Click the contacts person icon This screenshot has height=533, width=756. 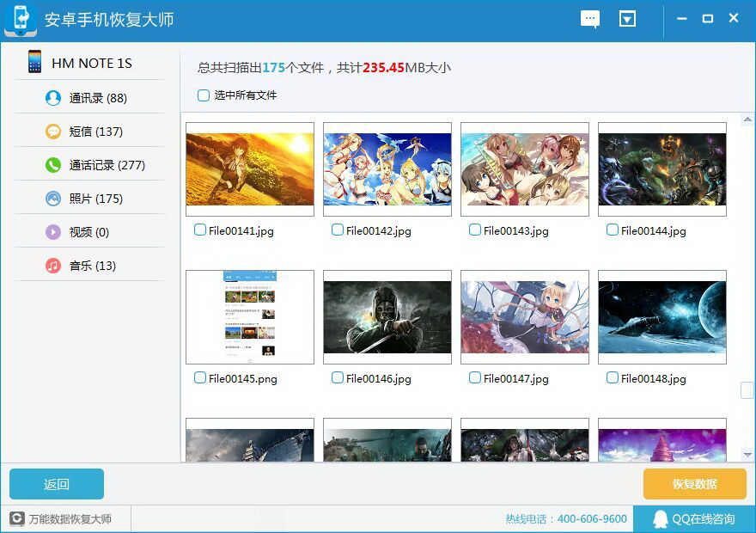tap(53, 98)
